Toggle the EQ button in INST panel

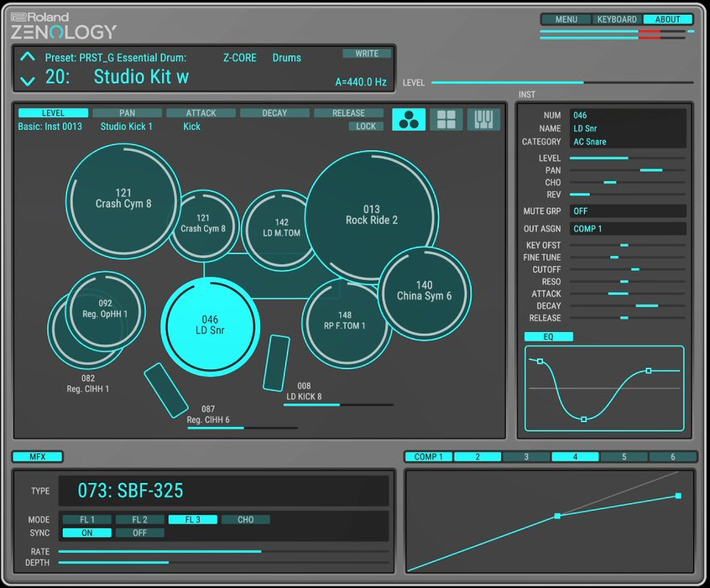point(548,336)
